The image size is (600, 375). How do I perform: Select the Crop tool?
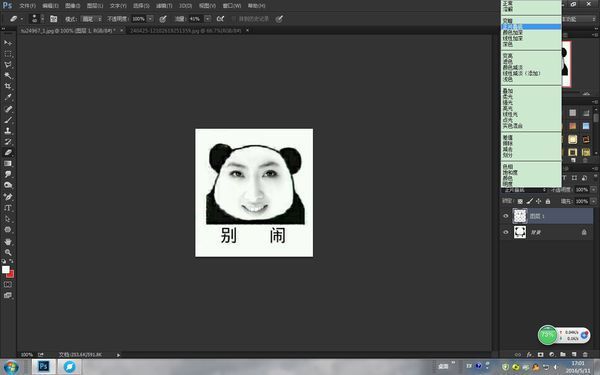tap(8, 86)
